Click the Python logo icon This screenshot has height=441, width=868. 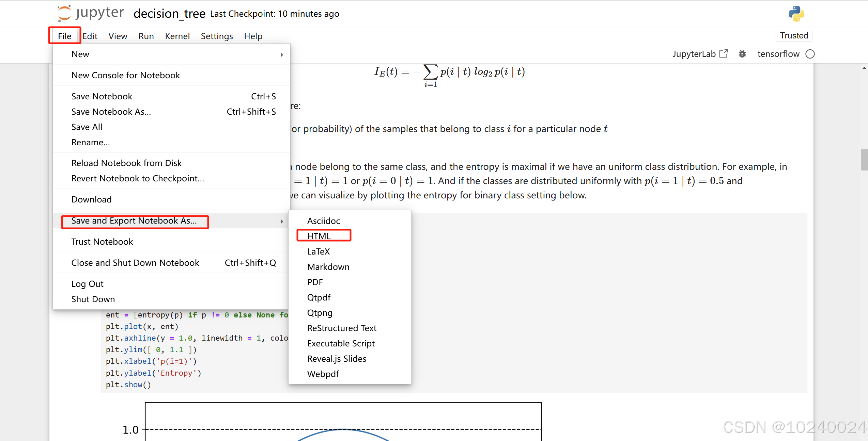[796, 14]
